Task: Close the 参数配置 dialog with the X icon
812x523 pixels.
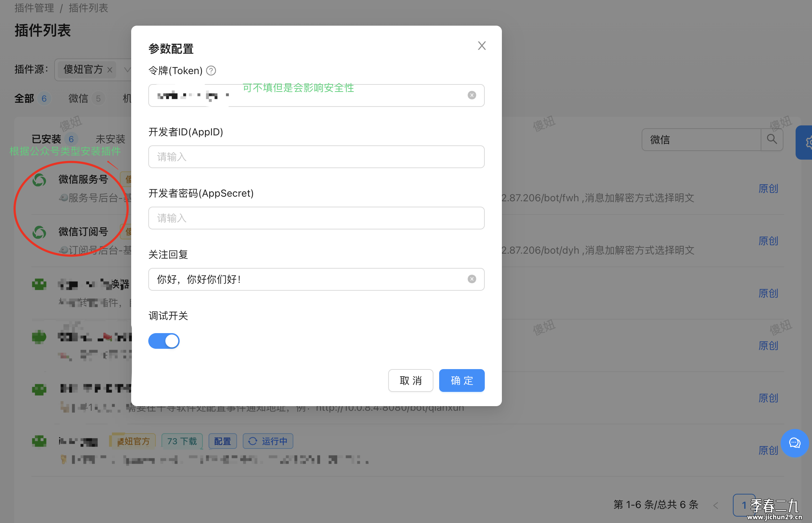Action: point(482,46)
